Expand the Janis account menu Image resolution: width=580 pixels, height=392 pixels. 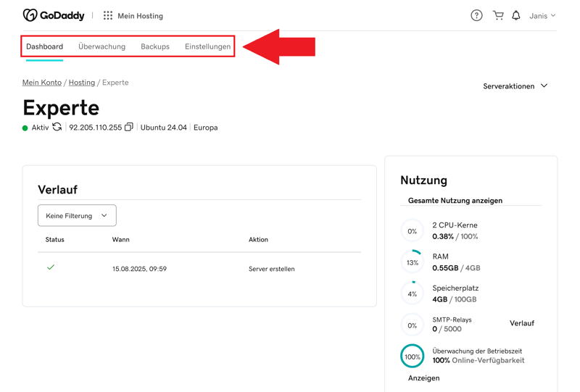pyautogui.click(x=542, y=15)
